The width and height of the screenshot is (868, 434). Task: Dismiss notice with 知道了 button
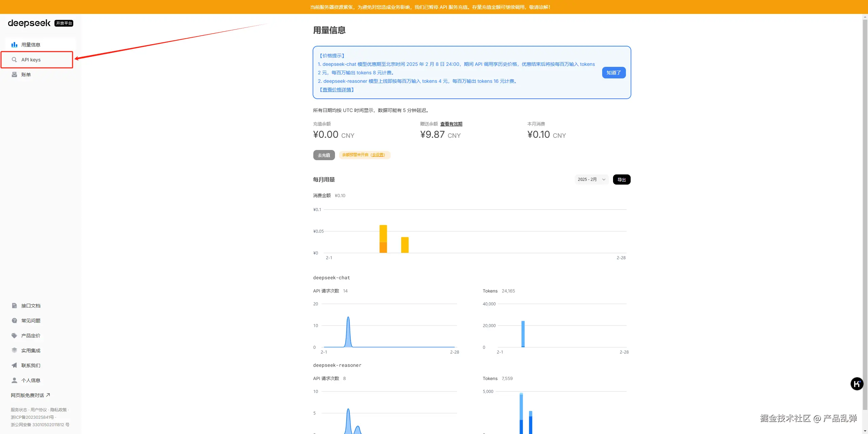pos(614,73)
